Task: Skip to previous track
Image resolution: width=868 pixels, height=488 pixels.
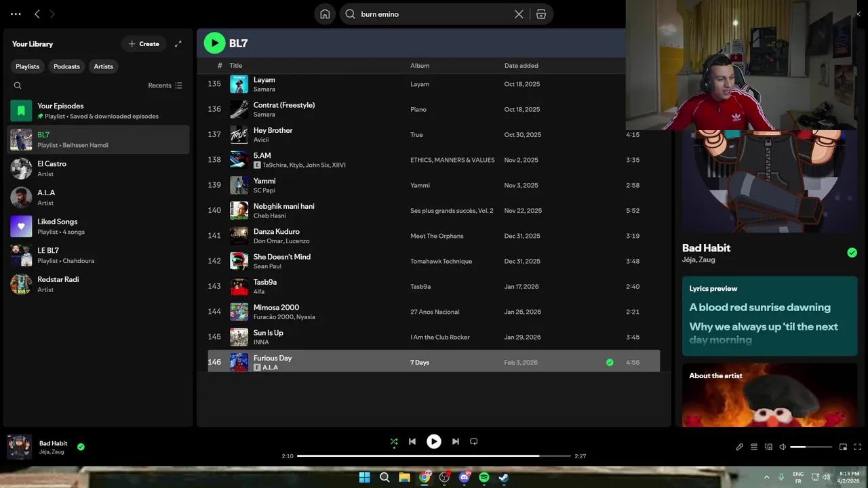Action: [412, 441]
